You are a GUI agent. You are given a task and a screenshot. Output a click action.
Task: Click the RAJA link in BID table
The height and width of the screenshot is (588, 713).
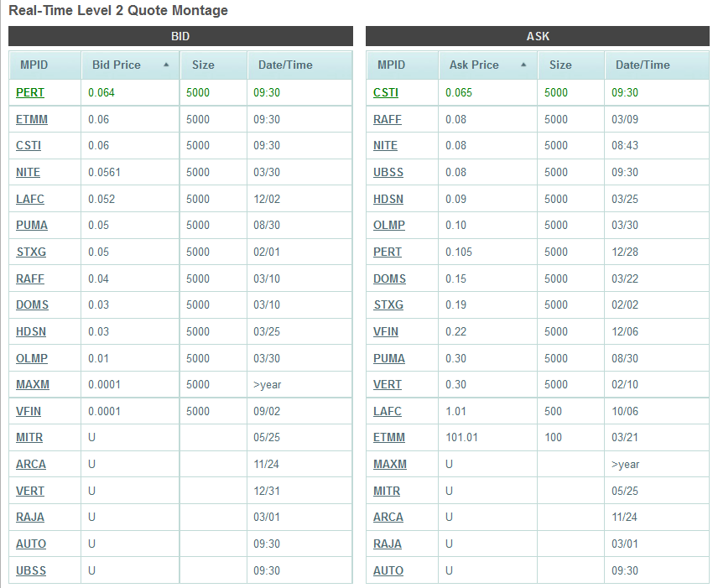[x=30, y=517]
